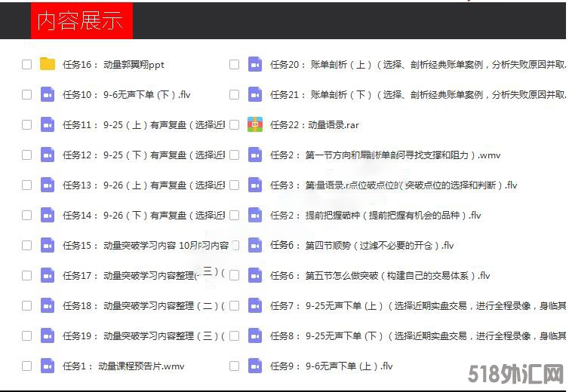Open file name 任务1：动量课程预告片.wmv
Viewport: 569px width, 392px height.
(123, 366)
